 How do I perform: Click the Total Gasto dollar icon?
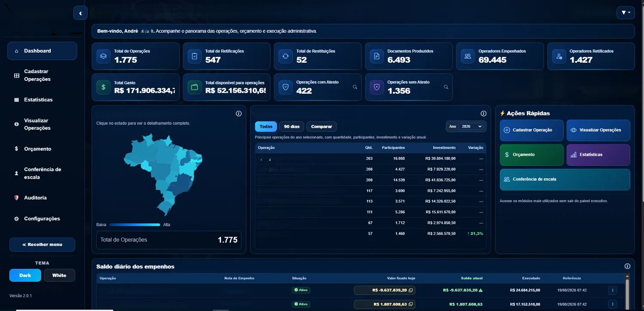click(x=103, y=87)
